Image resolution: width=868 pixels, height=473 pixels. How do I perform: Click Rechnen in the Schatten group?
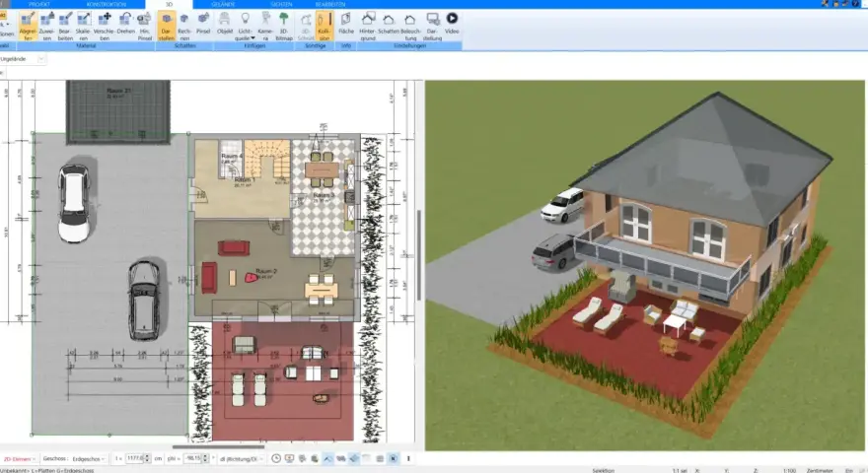tap(184, 26)
